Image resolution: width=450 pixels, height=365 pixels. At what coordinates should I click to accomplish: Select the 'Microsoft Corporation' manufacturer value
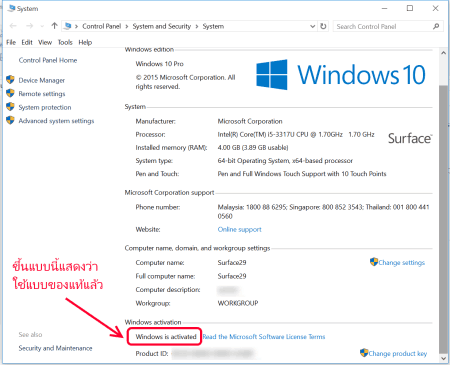point(250,121)
